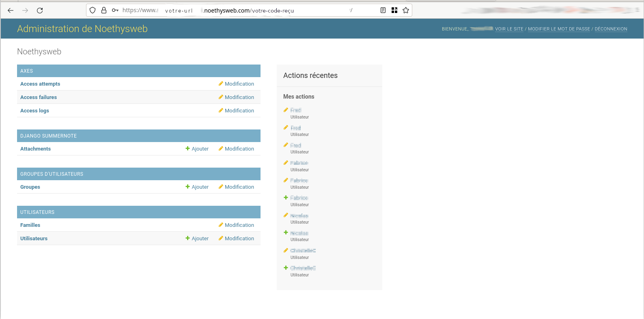Open Modification for Access attempts

(236, 84)
